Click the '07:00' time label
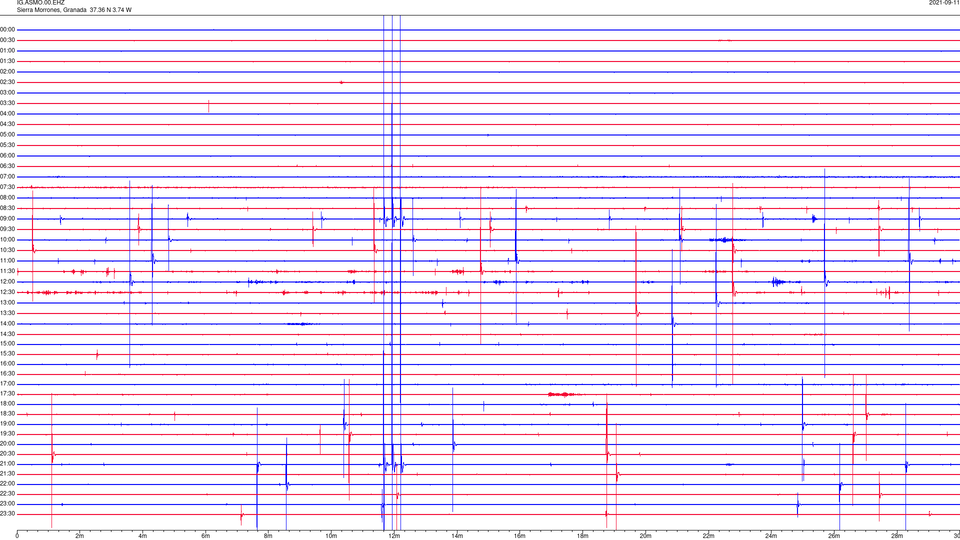 [8, 176]
